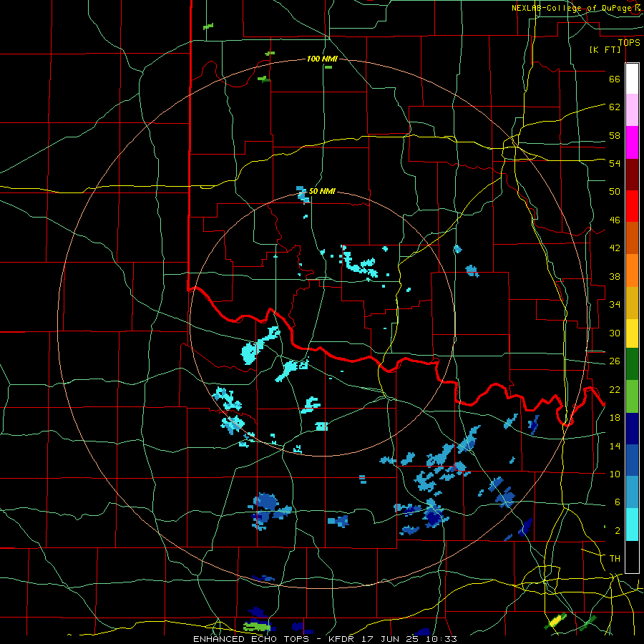Select the legend scale value 50
The image size is (644, 644).
615,191
